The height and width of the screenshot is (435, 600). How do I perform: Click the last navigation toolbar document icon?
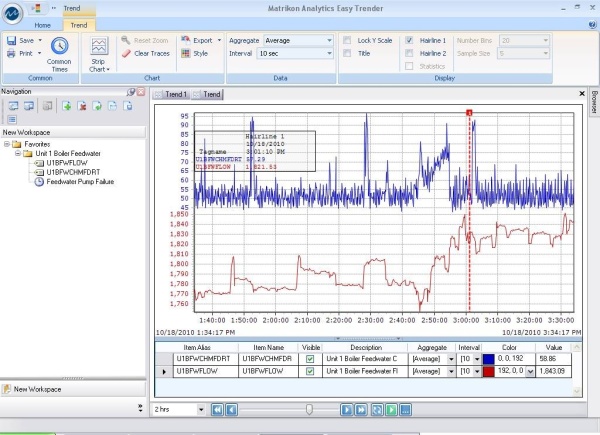tap(128, 106)
